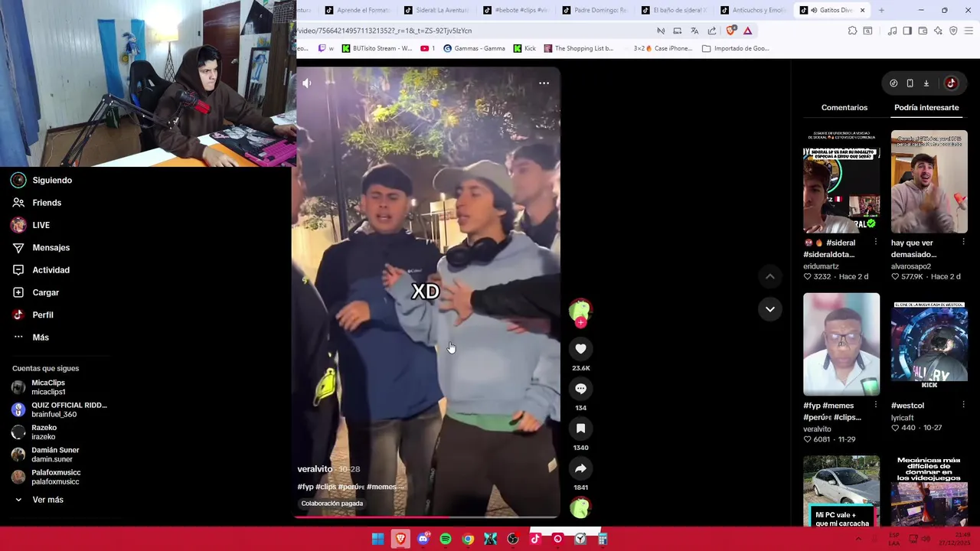Go to the previous video with the up arrow
980x551 pixels.
coord(770,276)
